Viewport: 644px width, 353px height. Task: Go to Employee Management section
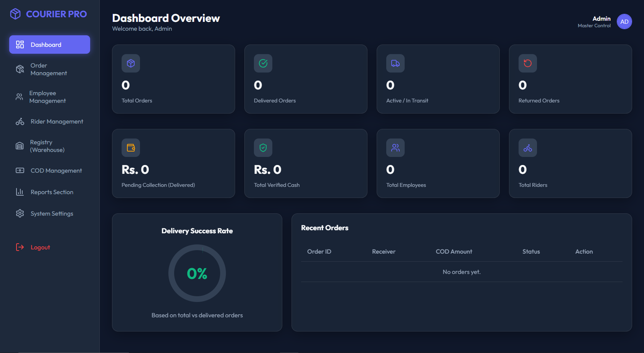[x=48, y=97]
